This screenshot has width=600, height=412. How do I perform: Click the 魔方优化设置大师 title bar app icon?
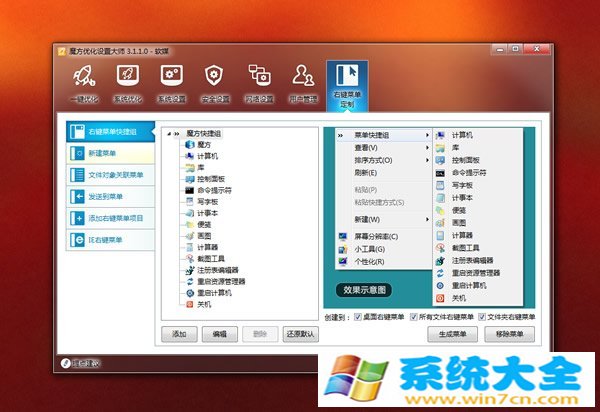pyautogui.click(x=62, y=51)
